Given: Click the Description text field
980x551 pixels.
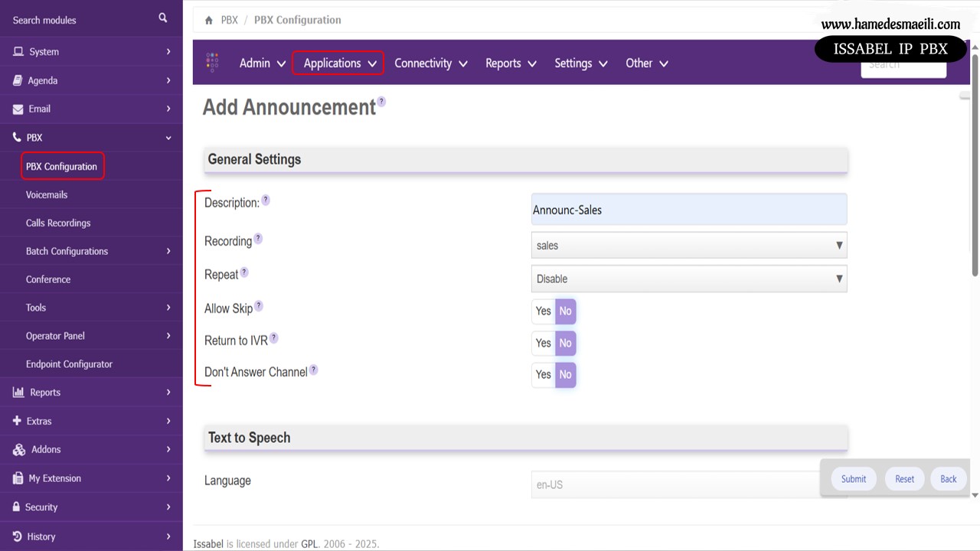Looking at the screenshot, I should tap(688, 210).
